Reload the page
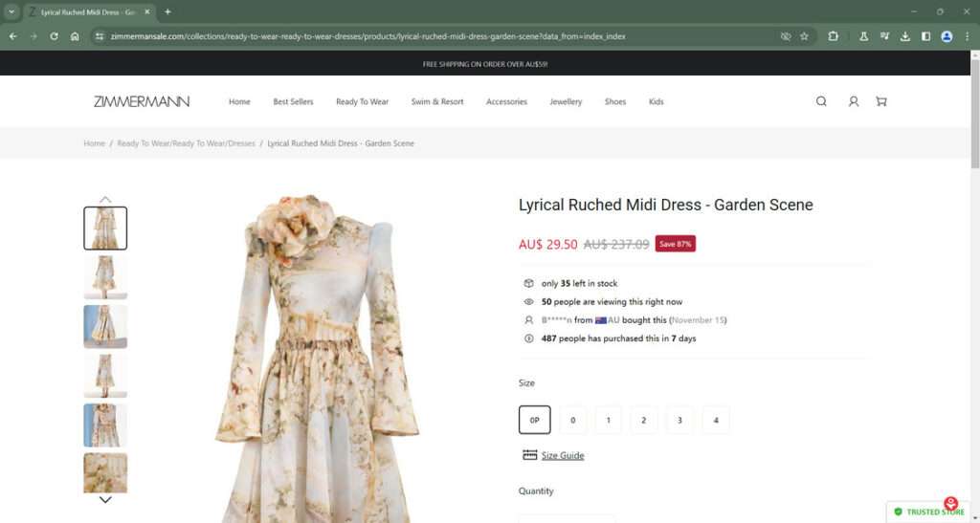The image size is (980, 523). coord(54,36)
